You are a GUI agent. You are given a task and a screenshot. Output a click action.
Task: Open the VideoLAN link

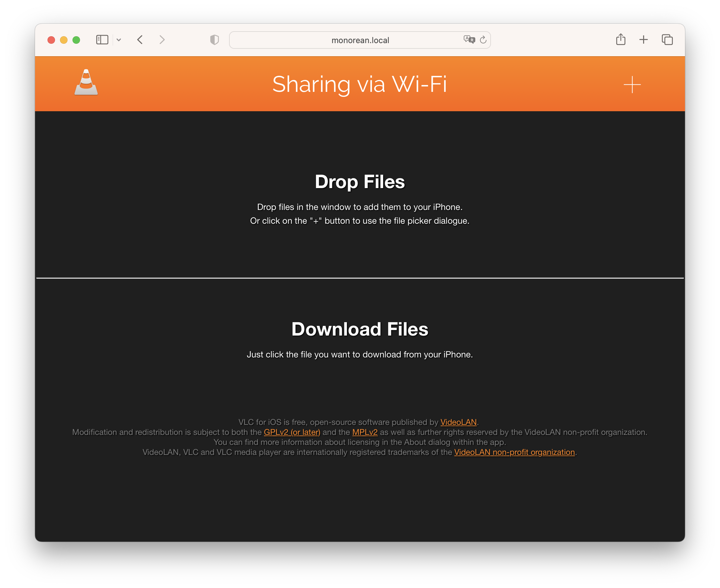[458, 422]
